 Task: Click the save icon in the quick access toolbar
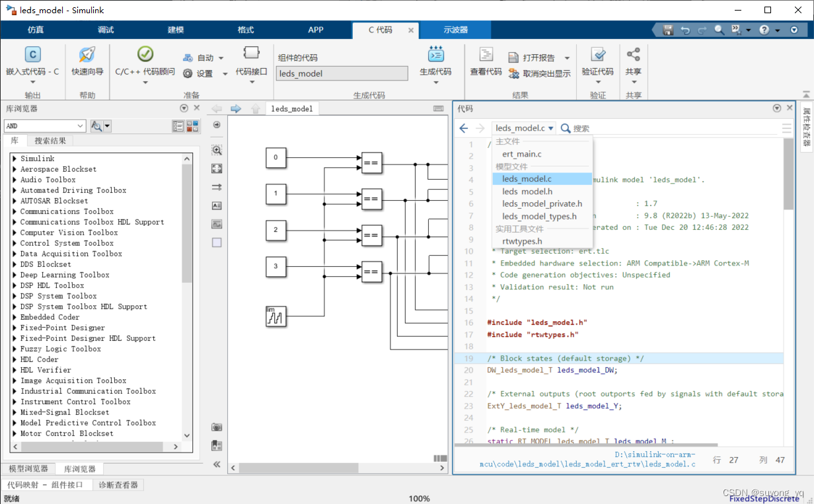[x=668, y=30]
